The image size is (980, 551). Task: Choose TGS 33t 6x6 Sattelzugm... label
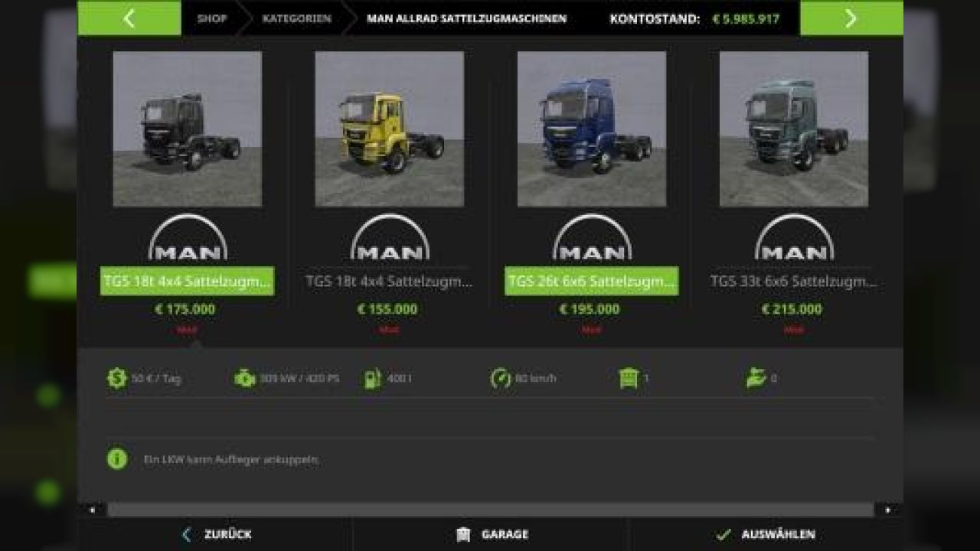coord(793,281)
